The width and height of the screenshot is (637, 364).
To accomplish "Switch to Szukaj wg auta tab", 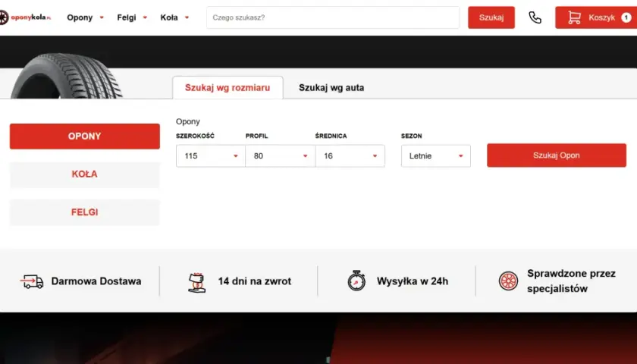I will pos(331,88).
